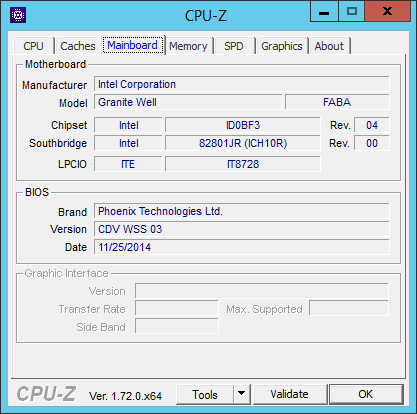Click the LPCIO vendor ITE

[x=128, y=164]
